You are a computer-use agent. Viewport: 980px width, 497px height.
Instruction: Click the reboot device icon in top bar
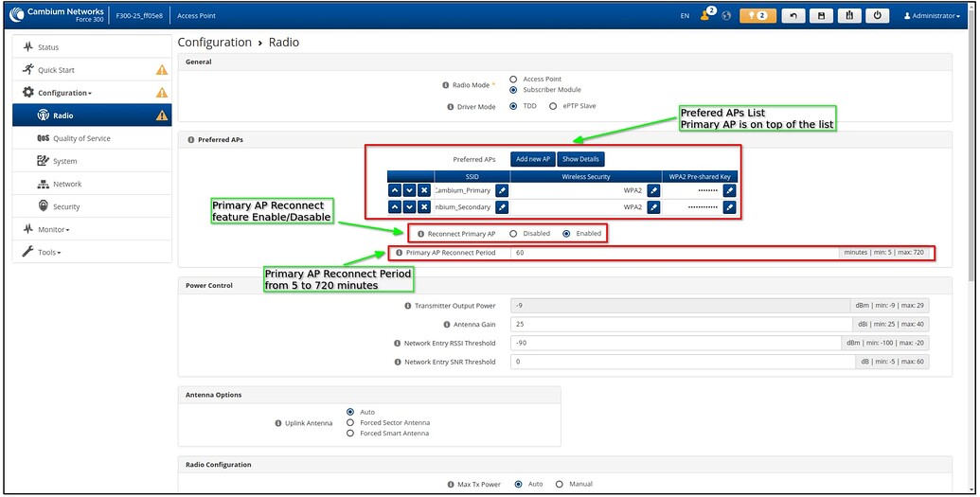pyautogui.click(x=849, y=16)
